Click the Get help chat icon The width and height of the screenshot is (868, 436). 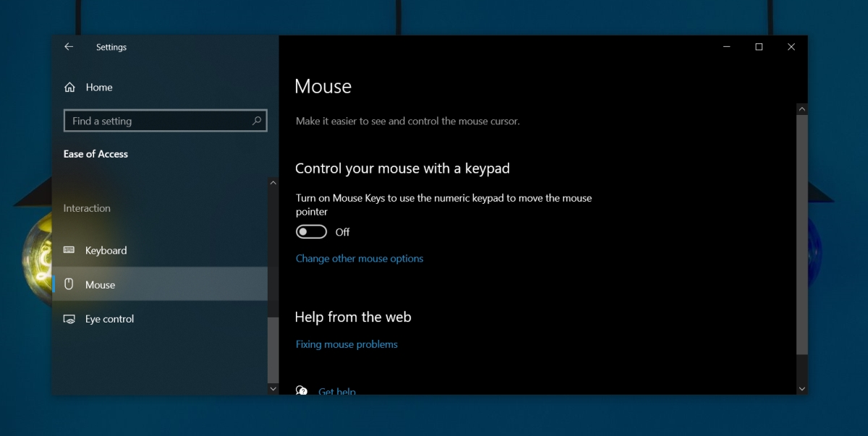pyautogui.click(x=302, y=390)
